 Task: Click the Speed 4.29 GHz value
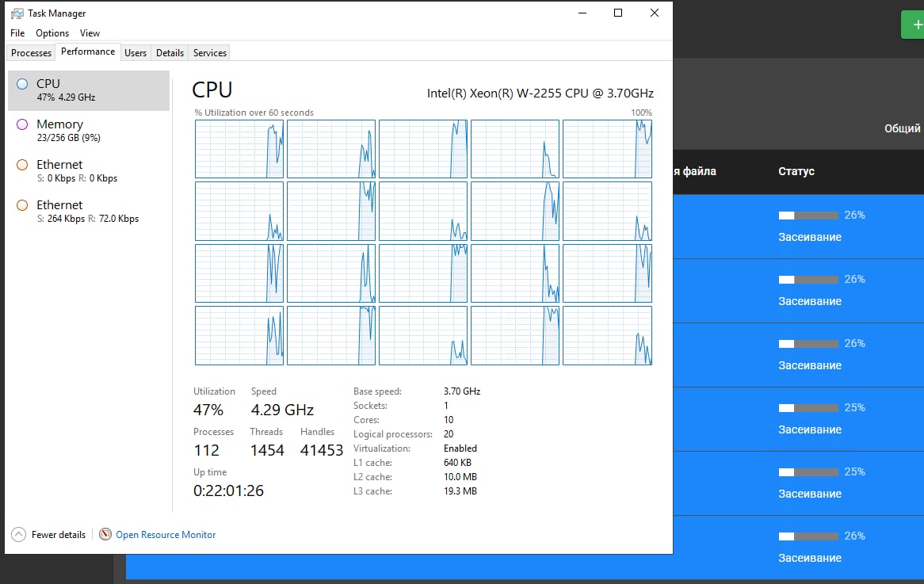coord(282,410)
